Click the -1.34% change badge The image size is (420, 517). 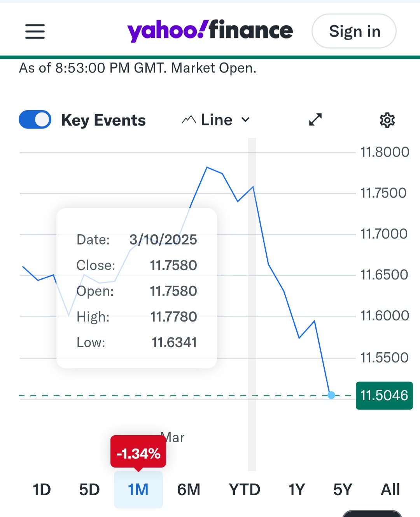[138, 453]
